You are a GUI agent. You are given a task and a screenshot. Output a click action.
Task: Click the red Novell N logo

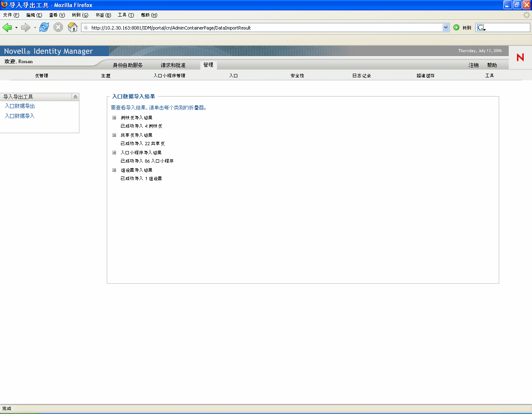pyautogui.click(x=520, y=57)
